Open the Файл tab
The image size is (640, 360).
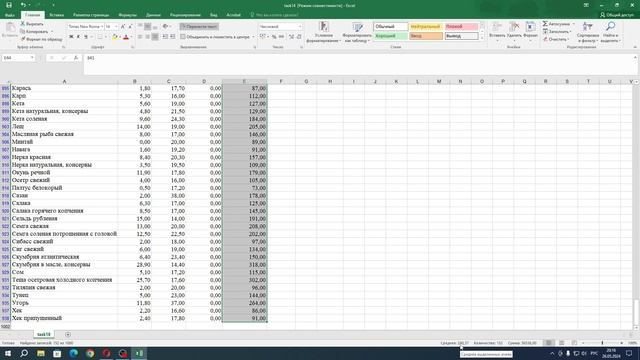[10, 15]
